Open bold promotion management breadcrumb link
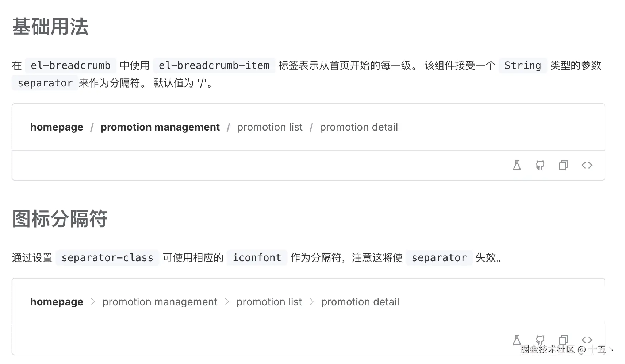Viewport: 625px width, 364px height. pyautogui.click(x=160, y=127)
